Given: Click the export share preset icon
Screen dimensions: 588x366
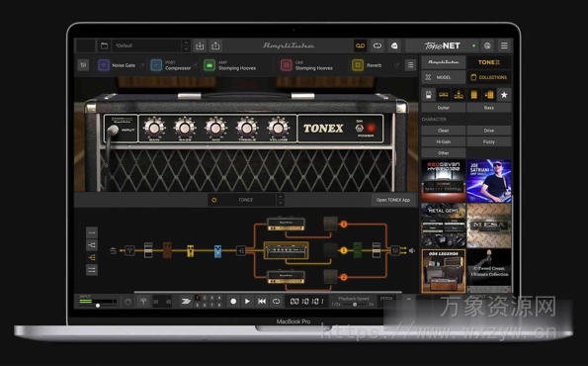Looking at the screenshot, I should (x=215, y=46).
